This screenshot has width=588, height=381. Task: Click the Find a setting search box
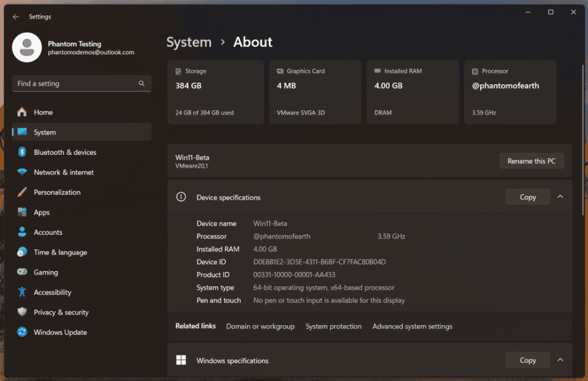[82, 83]
